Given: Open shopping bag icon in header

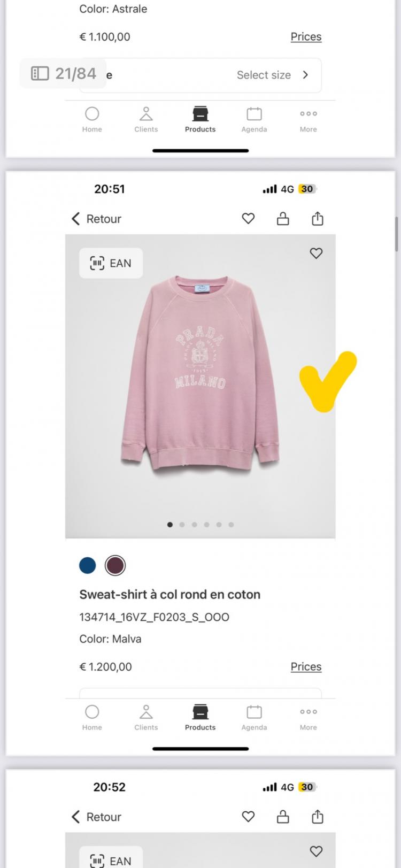Looking at the screenshot, I should point(283,219).
